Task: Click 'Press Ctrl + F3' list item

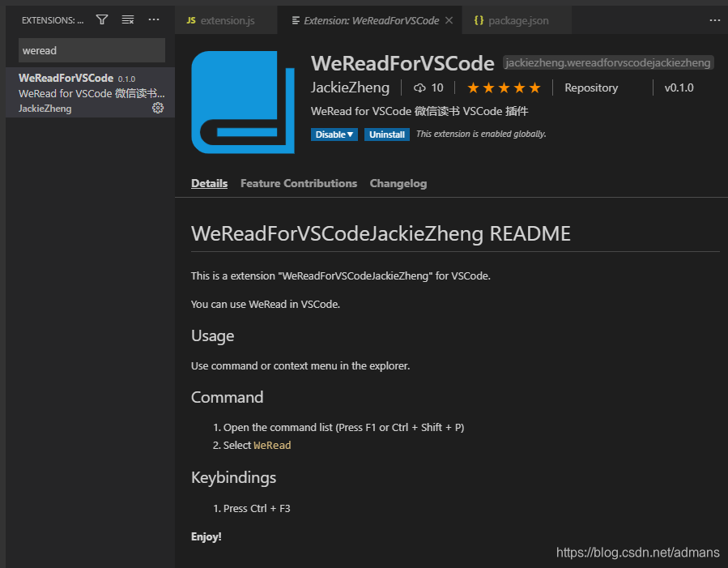Action: coord(256,509)
